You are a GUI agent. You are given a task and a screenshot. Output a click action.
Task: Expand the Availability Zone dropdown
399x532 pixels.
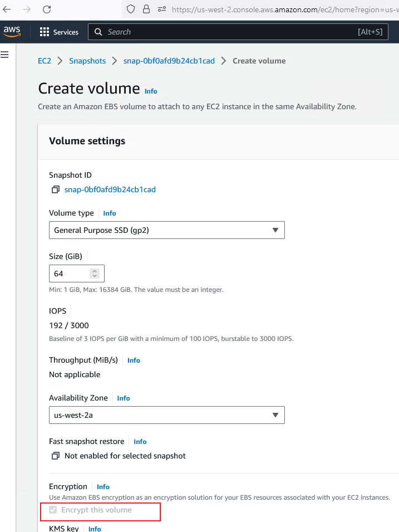tap(166, 415)
